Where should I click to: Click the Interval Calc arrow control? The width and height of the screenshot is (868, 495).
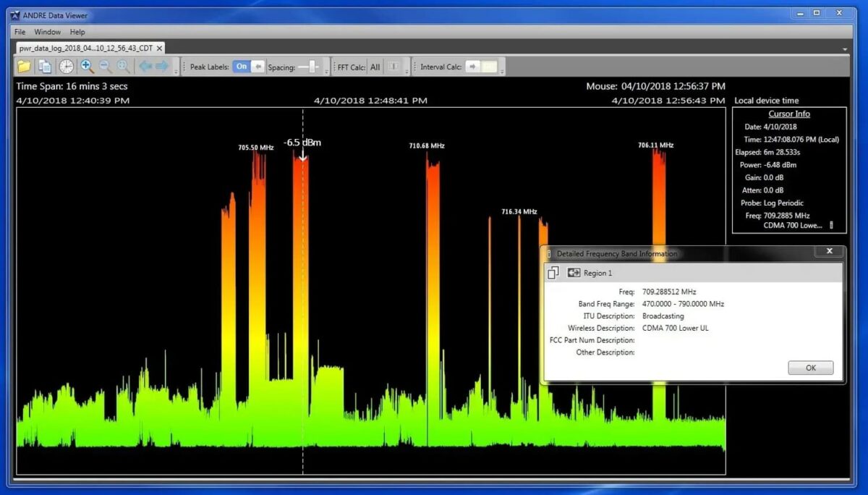[x=473, y=66]
